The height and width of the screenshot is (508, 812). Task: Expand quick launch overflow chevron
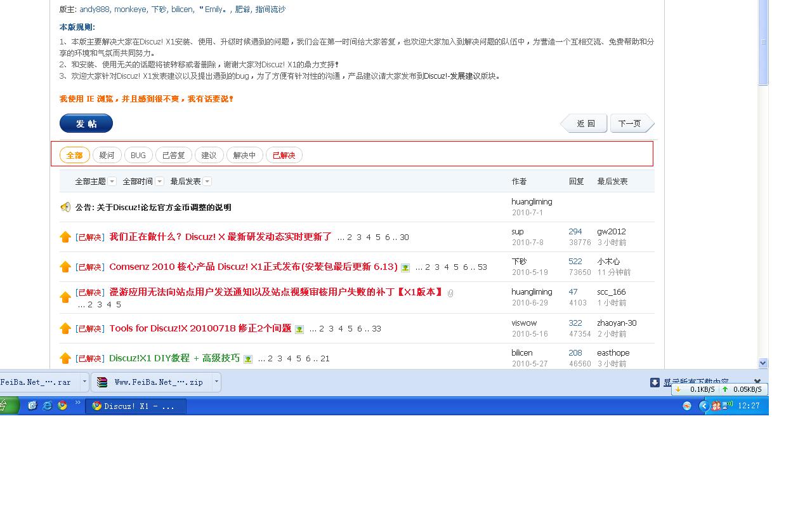(x=78, y=403)
